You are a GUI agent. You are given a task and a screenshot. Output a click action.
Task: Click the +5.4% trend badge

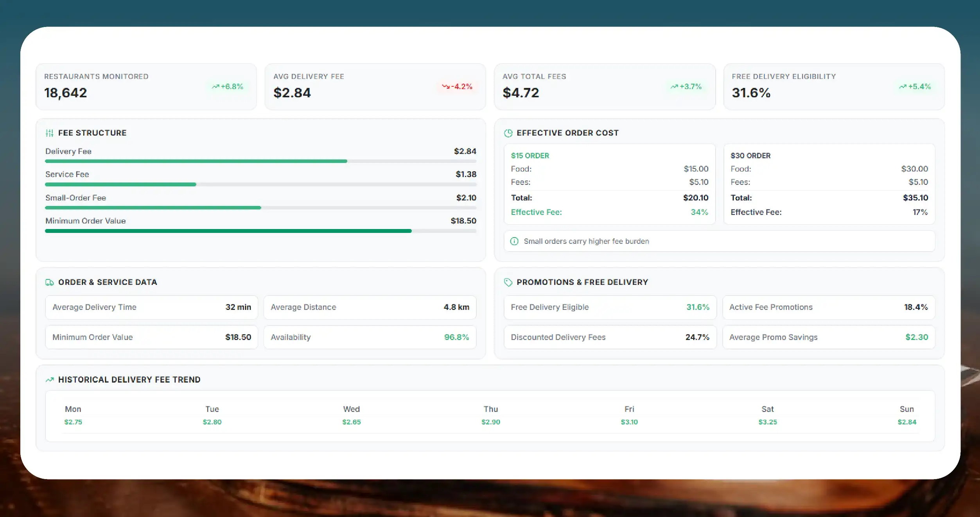[x=915, y=87]
